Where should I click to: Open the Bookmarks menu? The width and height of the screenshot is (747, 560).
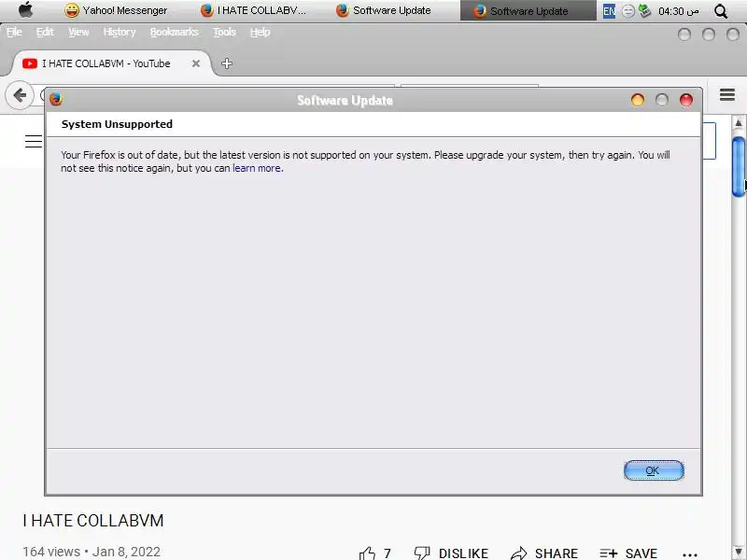click(x=174, y=32)
